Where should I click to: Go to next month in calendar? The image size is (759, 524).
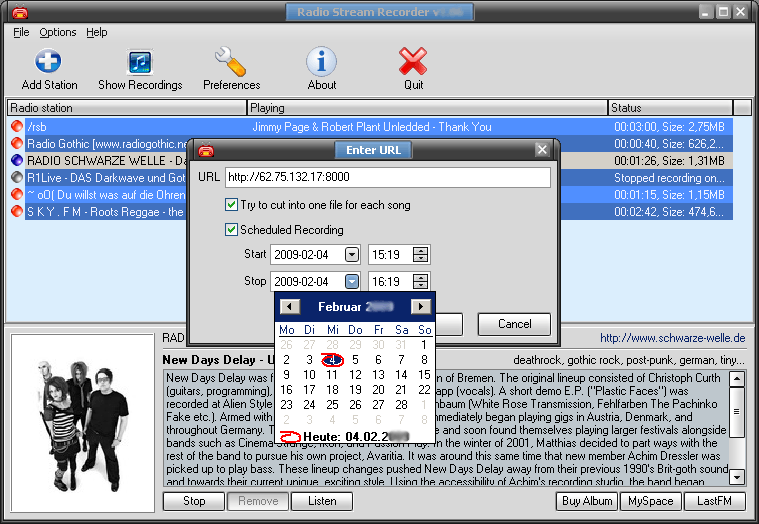421,307
